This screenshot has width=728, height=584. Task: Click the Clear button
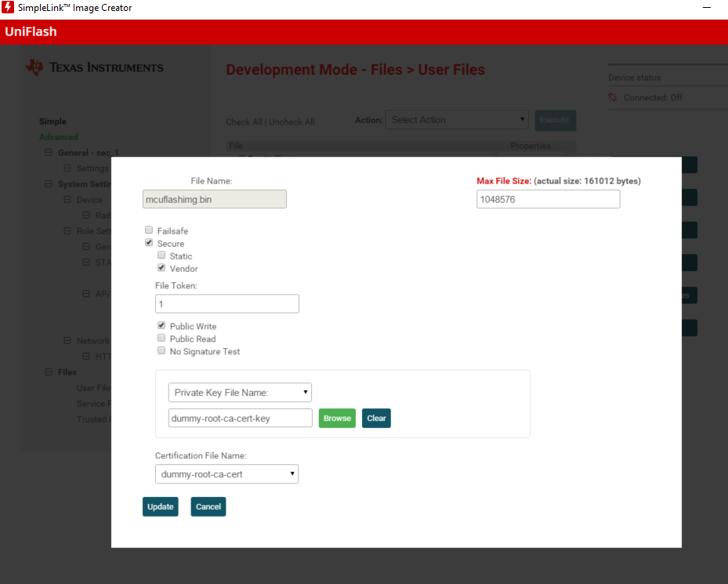pyautogui.click(x=376, y=418)
